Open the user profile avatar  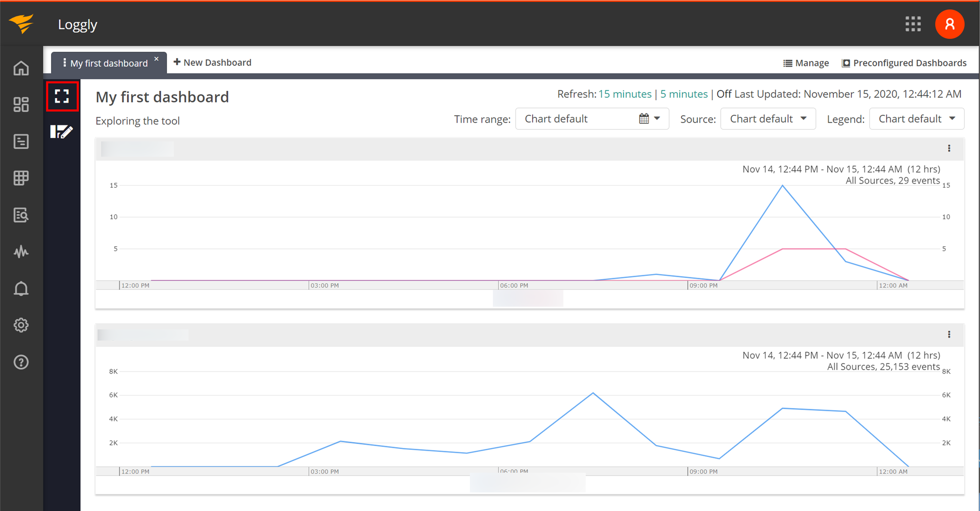coord(949,24)
